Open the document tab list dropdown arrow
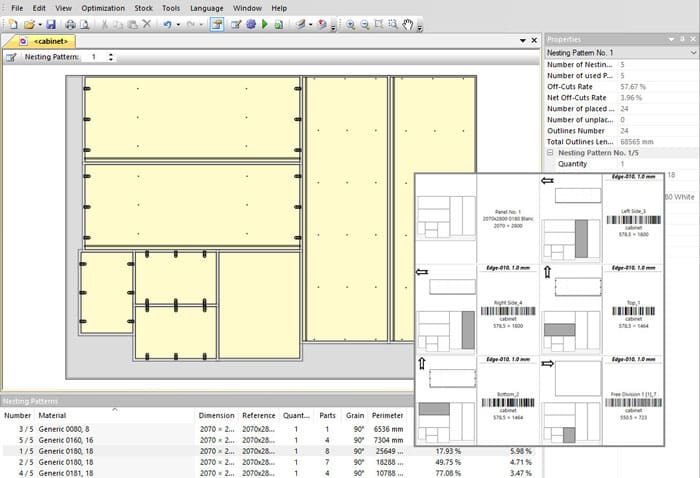Viewport: 700px width, 478px height. (x=521, y=41)
